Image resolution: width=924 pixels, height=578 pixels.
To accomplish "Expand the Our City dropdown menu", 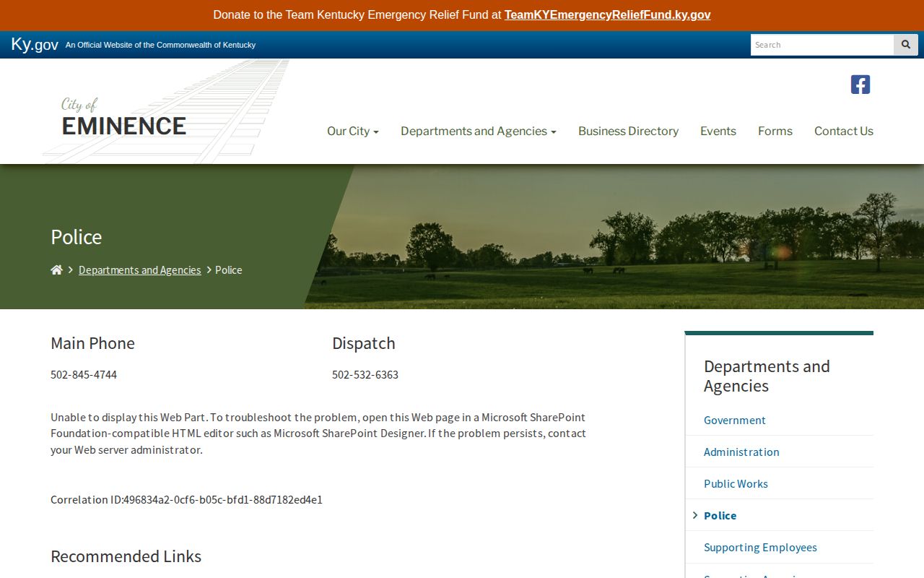I will coord(353,131).
